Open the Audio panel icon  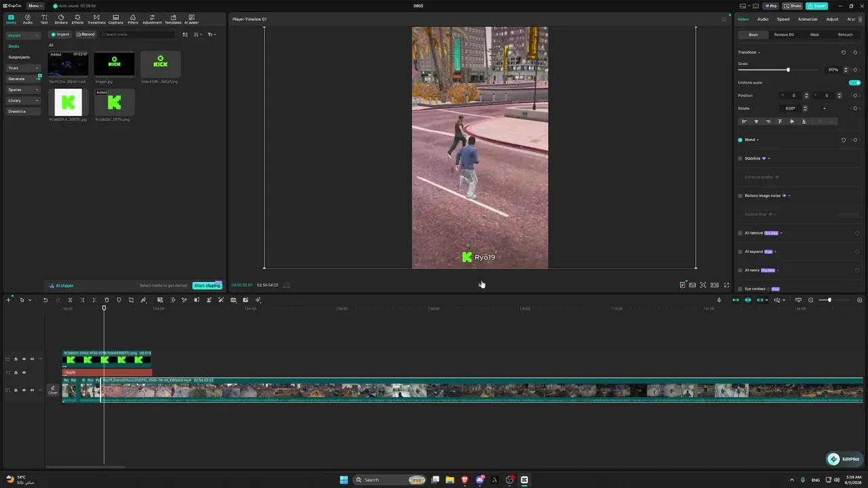point(28,19)
